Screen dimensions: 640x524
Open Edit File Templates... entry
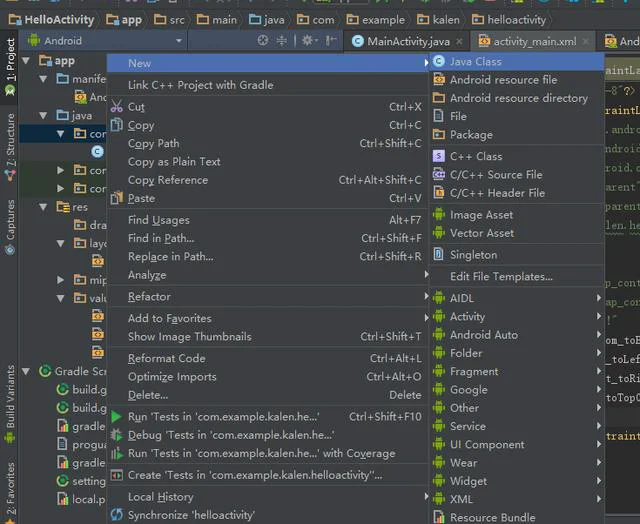coord(516,276)
